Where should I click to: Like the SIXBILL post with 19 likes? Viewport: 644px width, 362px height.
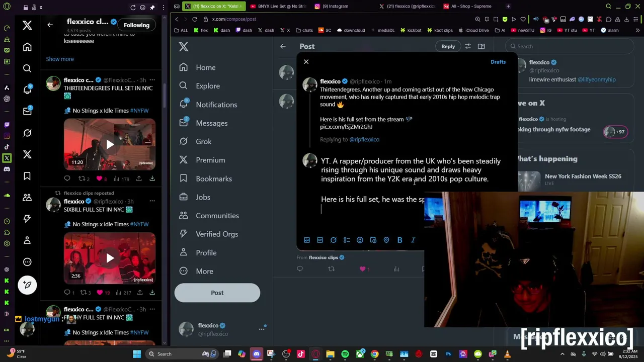[100, 292]
